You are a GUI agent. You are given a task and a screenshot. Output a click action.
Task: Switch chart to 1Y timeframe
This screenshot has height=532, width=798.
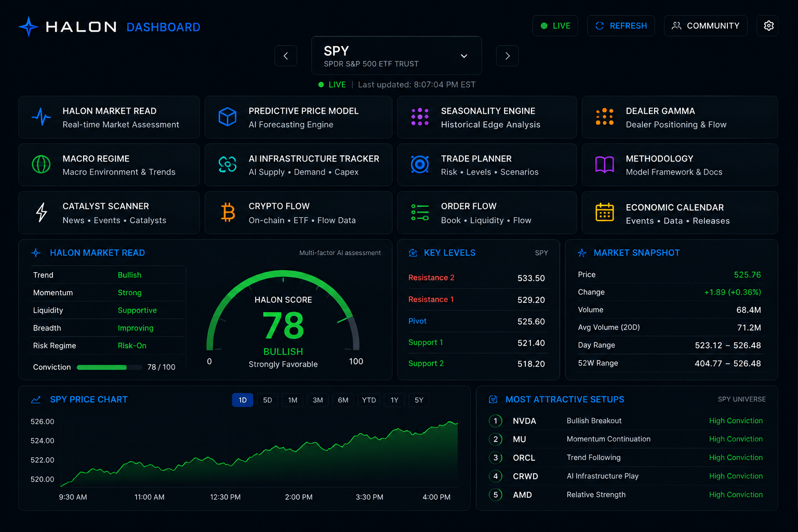(x=394, y=400)
